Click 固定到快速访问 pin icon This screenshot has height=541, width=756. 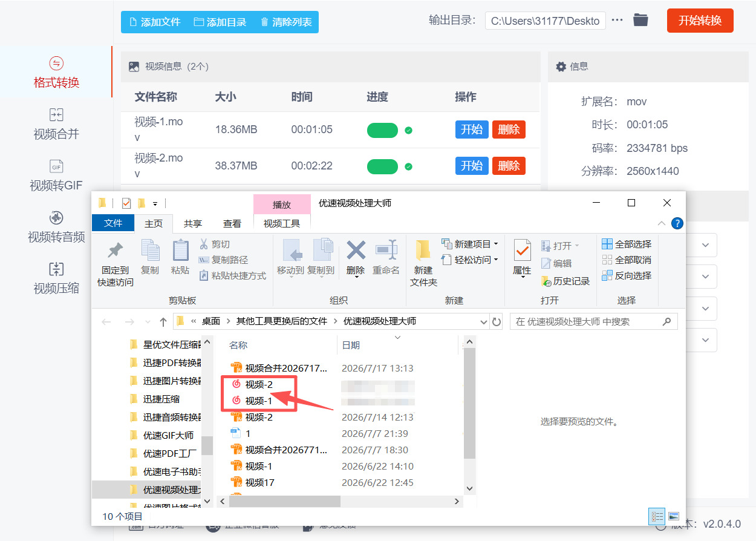115,251
